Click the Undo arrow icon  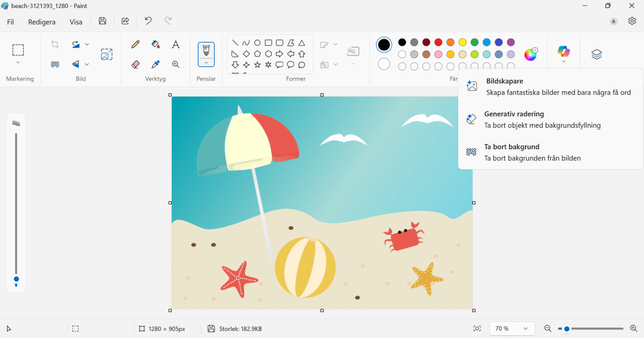tap(148, 20)
